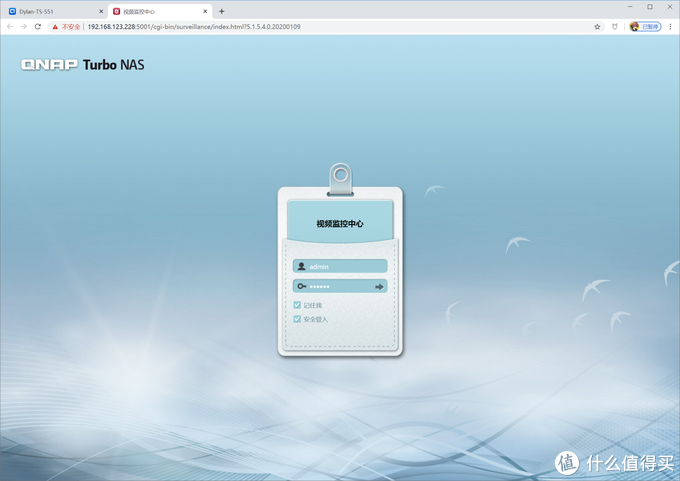The height and width of the screenshot is (481, 680).
Task: Click the 视频监控中心 title on badge
Action: click(340, 224)
